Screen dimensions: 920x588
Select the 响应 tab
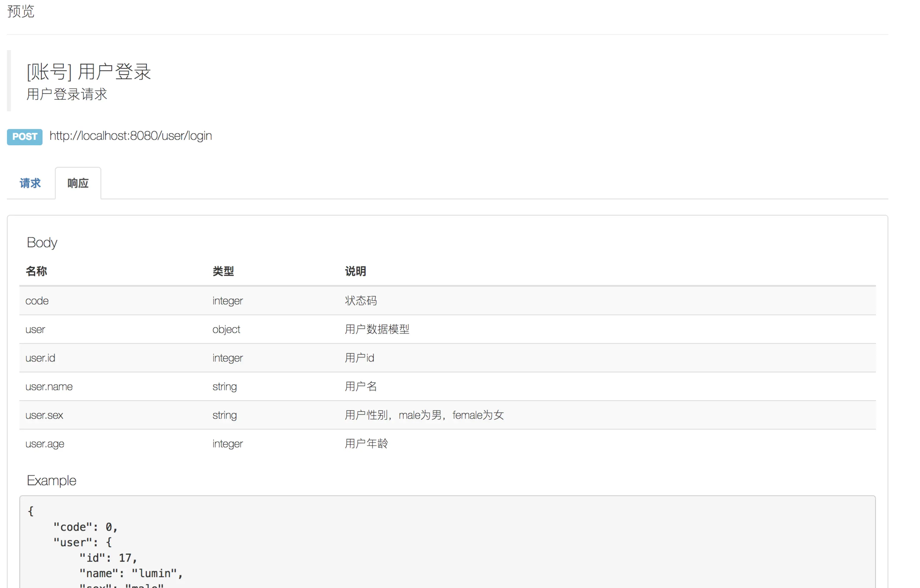[x=78, y=183]
